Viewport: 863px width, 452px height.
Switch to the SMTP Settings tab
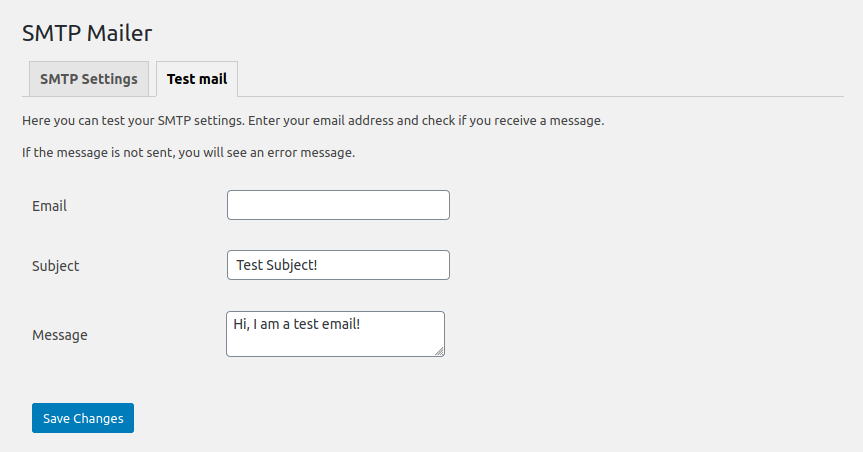pos(89,79)
